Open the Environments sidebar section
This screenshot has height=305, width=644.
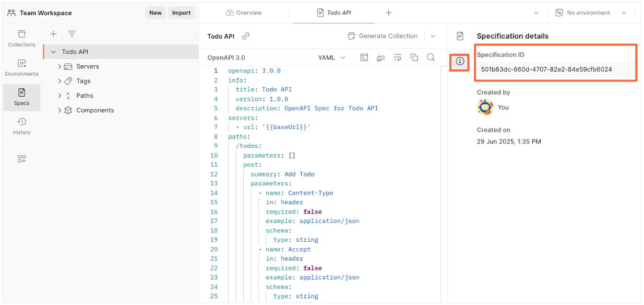point(21,68)
